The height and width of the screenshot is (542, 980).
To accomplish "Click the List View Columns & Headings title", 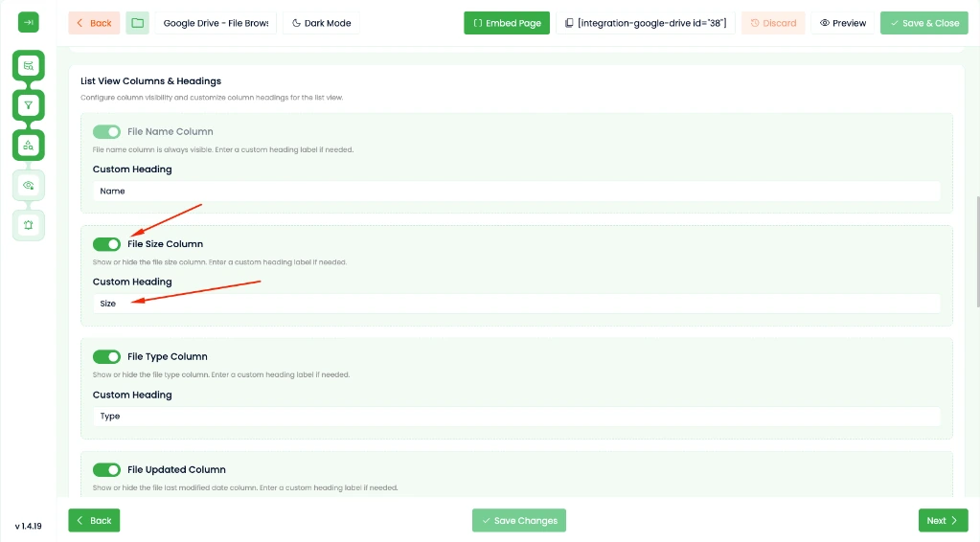I will point(150,81).
